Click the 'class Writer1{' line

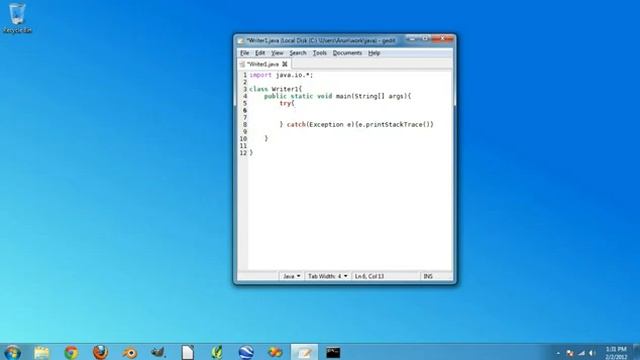[276, 89]
